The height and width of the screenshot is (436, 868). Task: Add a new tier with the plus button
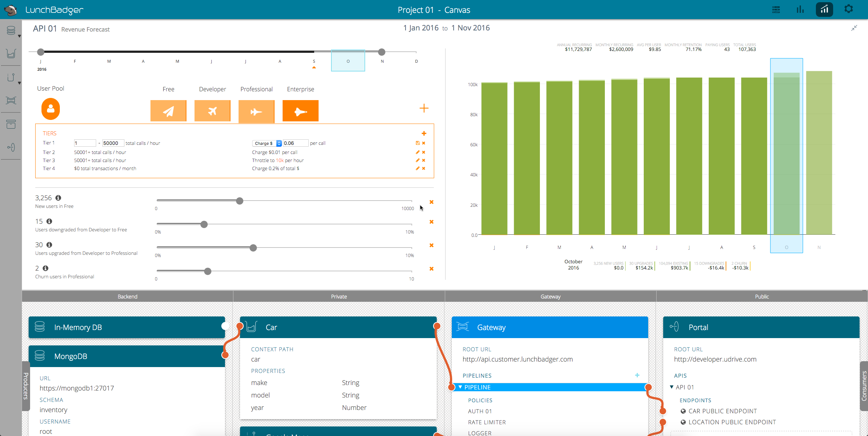click(424, 133)
